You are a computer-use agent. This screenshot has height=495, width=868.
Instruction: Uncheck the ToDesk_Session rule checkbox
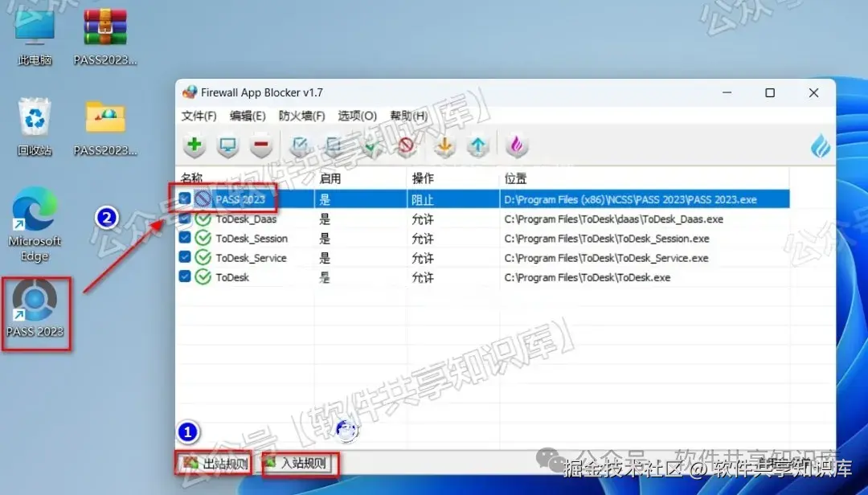[185, 238]
